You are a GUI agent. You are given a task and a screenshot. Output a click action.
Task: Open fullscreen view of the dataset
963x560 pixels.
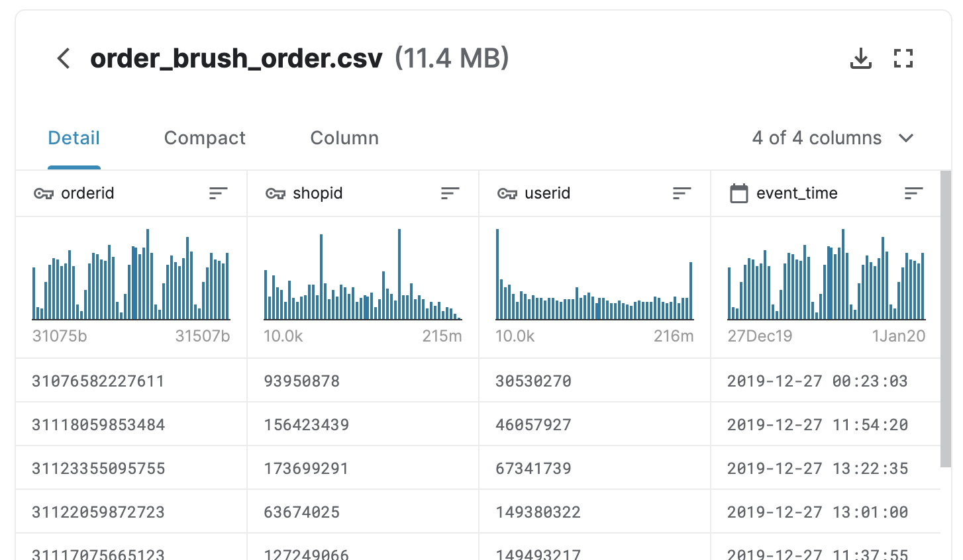903,58
